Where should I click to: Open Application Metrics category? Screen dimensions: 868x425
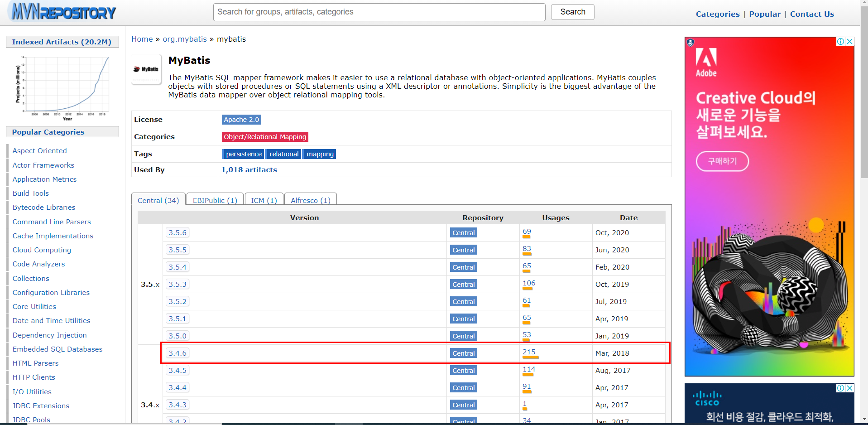[x=44, y=179]
